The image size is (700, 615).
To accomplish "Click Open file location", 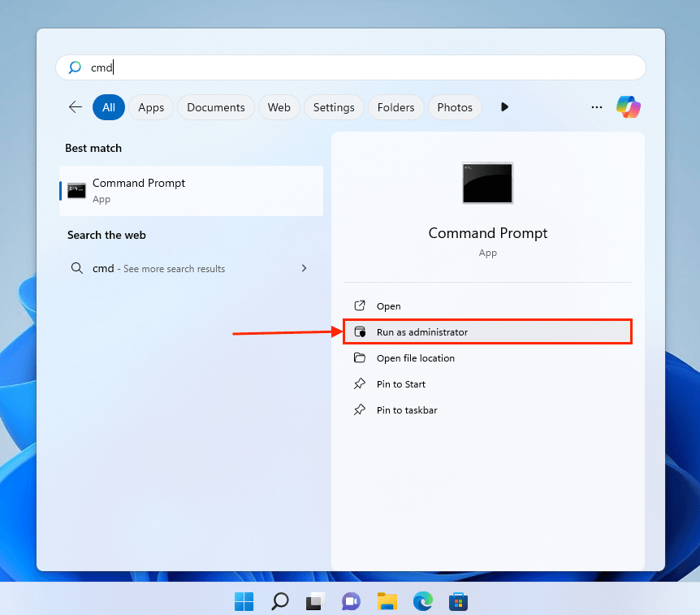I will pyautogui.click(x=415, y=358).
